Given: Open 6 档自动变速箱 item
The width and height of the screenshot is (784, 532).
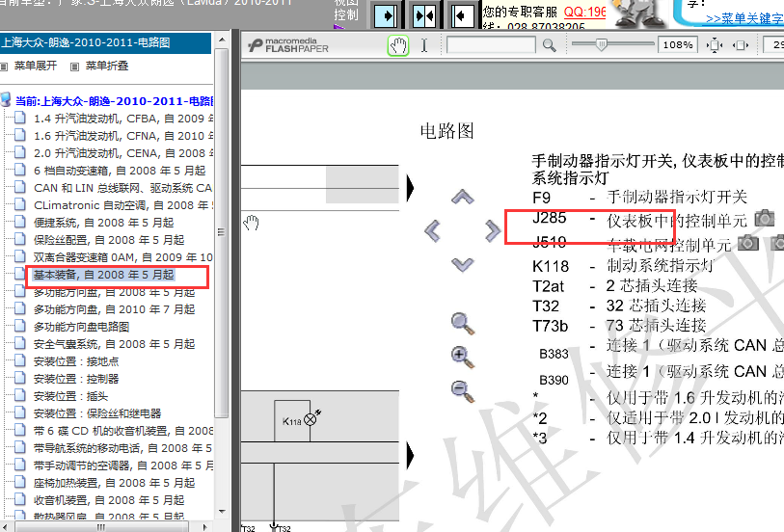Looking at the screenshot, I should (x=120, y=171).
